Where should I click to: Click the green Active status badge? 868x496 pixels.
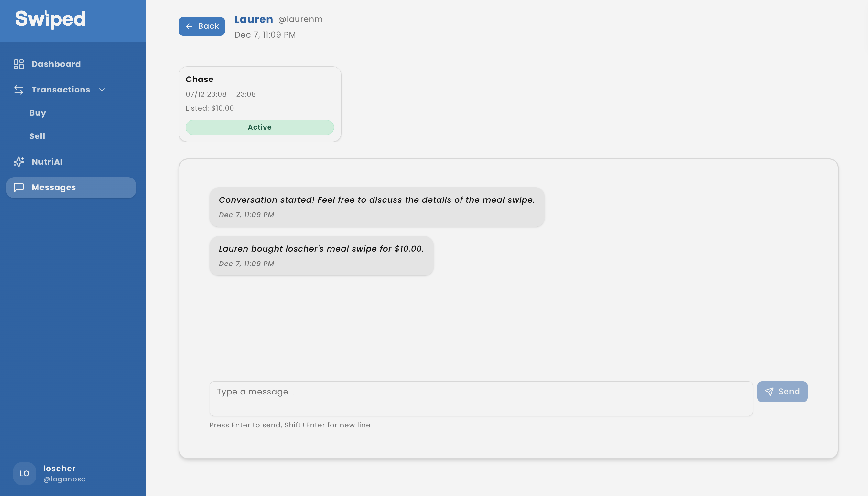coord(260,127)
